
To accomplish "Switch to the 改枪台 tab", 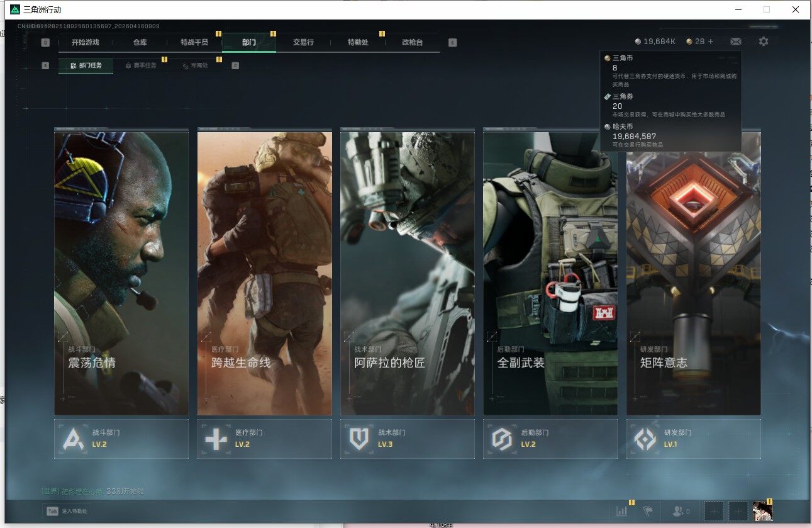I will tap(412, 42).
